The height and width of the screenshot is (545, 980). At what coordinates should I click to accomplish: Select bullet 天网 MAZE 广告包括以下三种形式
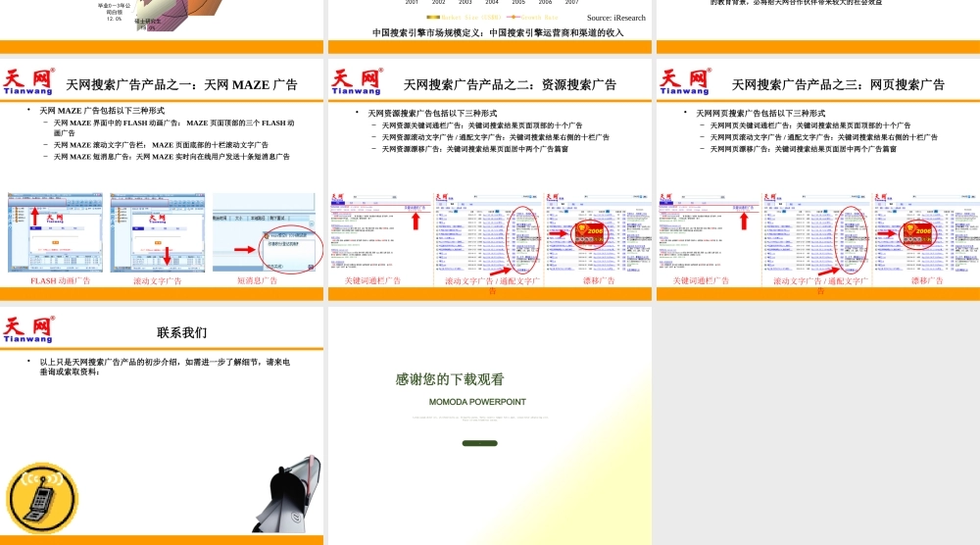(102, 111)
